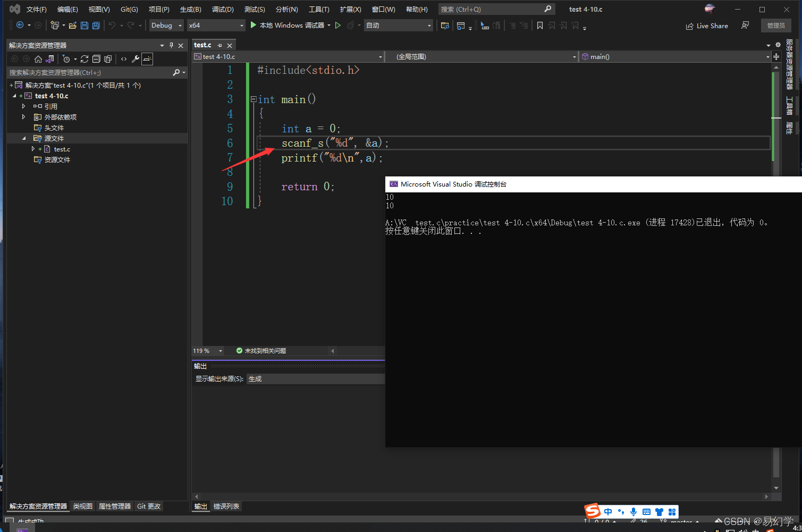The height and width of the screenshot is (532, 802).
Task: Close the test.c editor tab
Action: pyautogui.click(x=230, y=46)
